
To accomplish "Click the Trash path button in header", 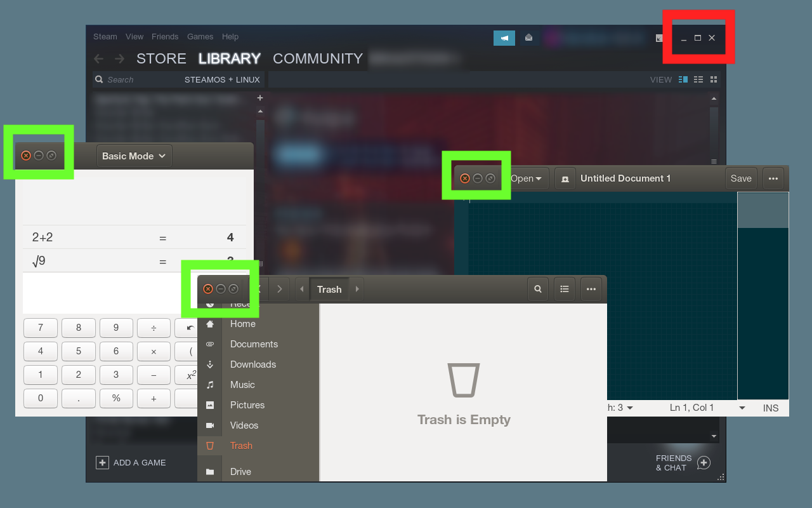I will [x=329, y=290].
